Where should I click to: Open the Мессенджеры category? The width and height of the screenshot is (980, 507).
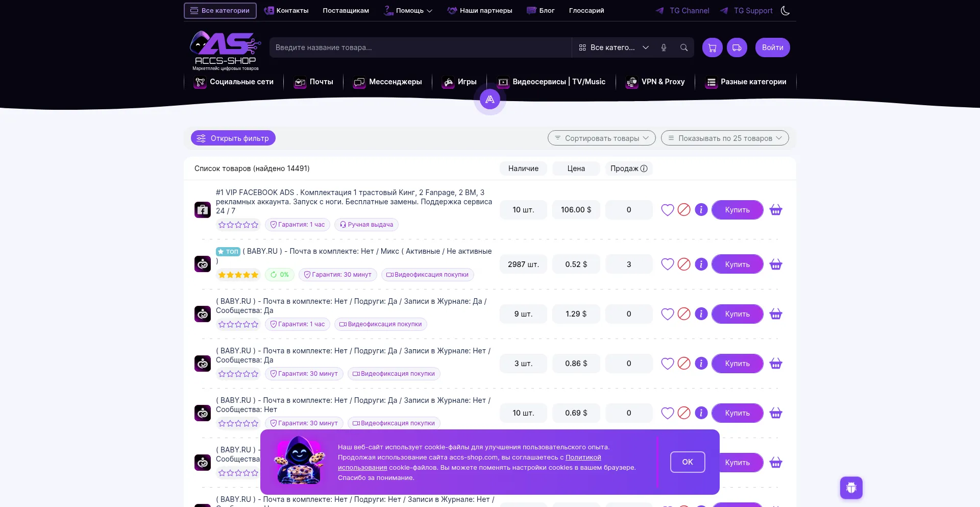click(x=388, y=82)
